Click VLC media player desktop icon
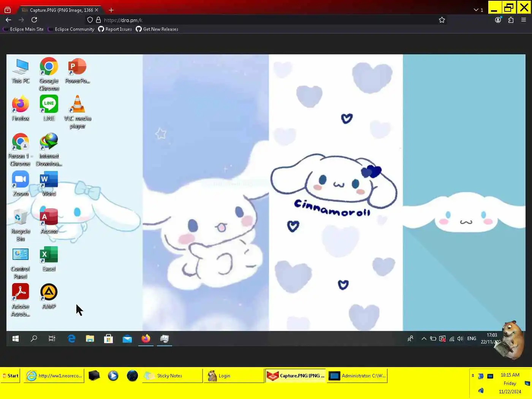 78,112
